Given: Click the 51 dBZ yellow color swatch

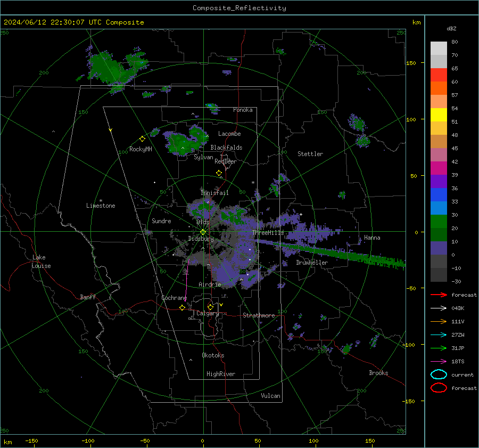Looking at the screenshot, I should point(439,115).
